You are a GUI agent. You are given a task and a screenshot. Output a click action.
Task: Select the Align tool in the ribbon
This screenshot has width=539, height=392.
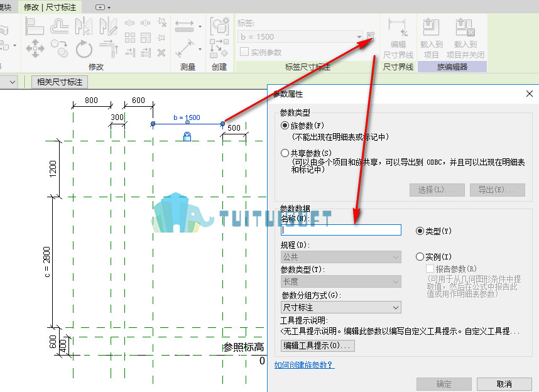click(x=35, y=27)
